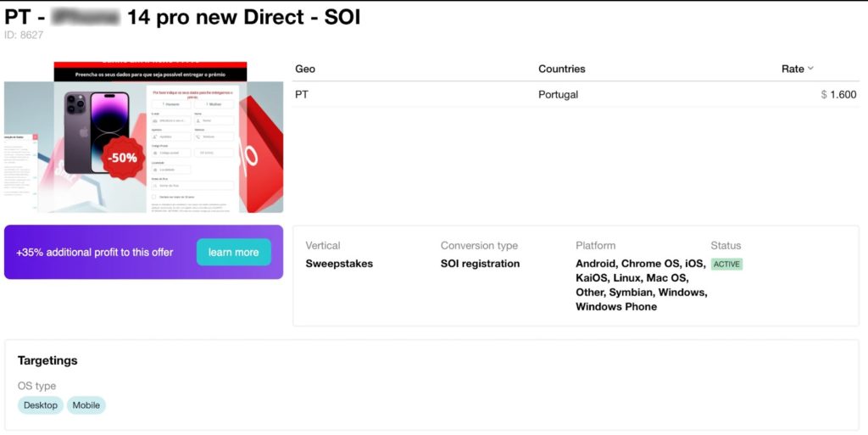Click the Sweepstakes vertical value

(339, 264)
